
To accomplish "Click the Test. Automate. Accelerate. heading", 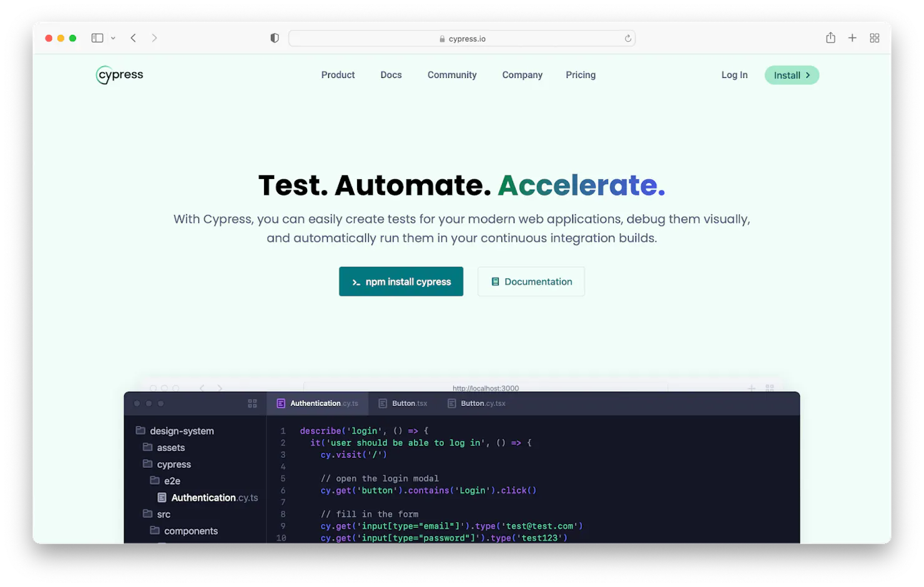I will [462, 185].
